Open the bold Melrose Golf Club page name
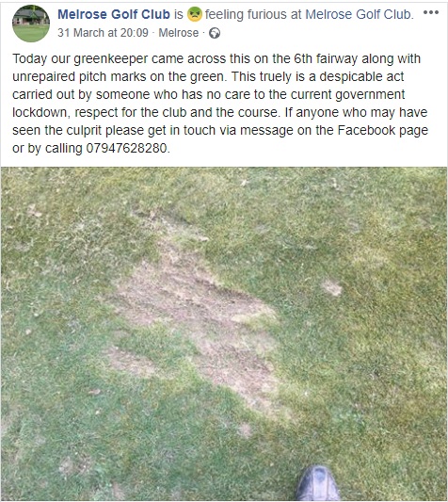Screen dimensions: 448x502 coord(114,14)
